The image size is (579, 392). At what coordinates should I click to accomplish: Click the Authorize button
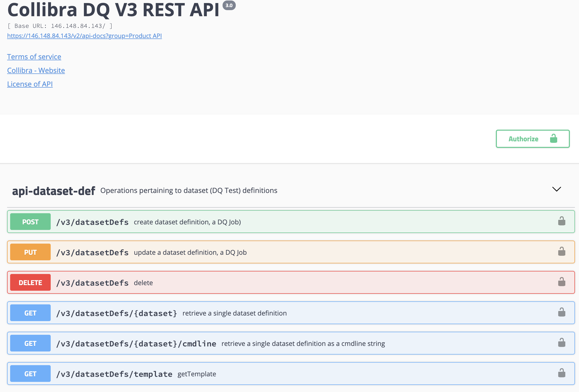pyautogui.click(x=533, y=139)
